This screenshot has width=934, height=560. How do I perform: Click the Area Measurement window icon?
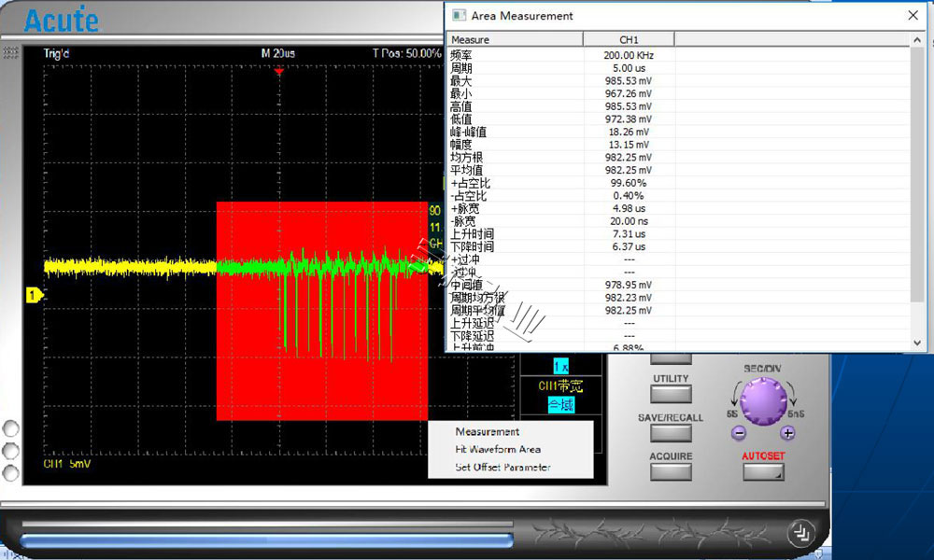tap(459, 16)
